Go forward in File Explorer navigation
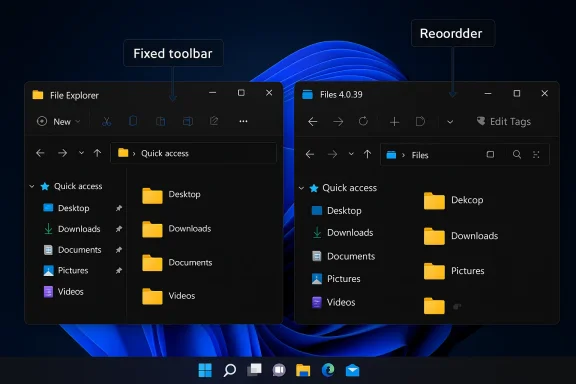Viewport: 576px width, 384px height. coord(62,153)
